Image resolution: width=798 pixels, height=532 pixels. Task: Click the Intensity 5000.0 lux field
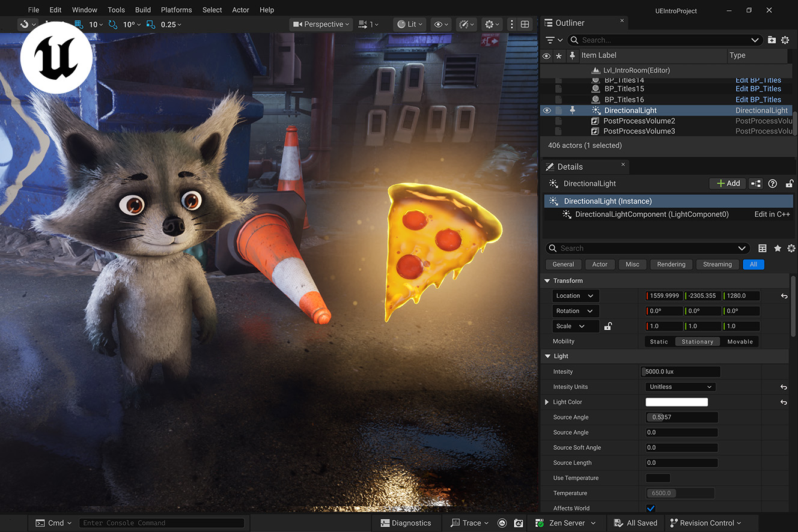680,372
